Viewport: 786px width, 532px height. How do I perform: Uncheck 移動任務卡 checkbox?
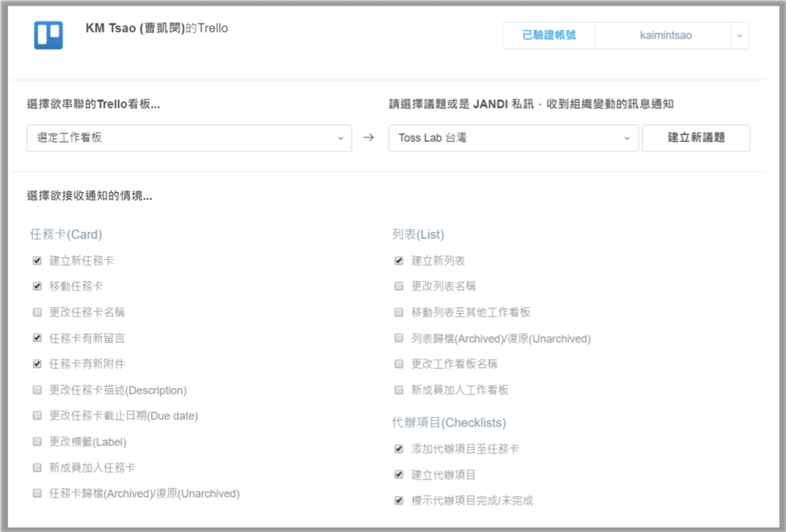click(x=37, y=286)
